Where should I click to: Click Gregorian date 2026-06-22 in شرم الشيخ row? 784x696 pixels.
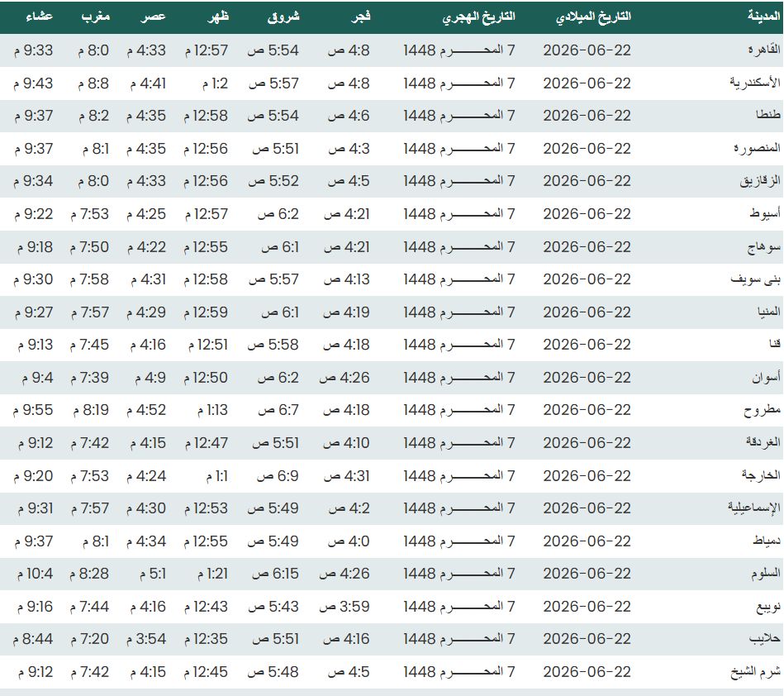(587, 672)
